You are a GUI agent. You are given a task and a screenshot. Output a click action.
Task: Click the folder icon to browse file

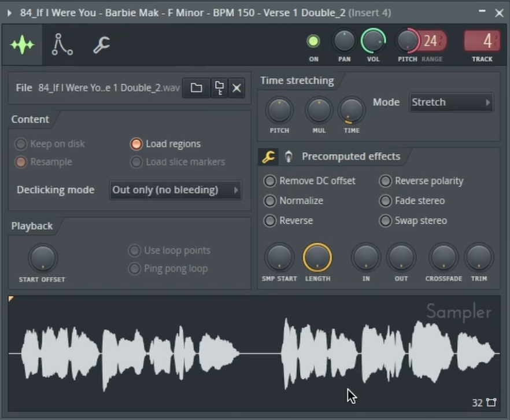point(197,88)
